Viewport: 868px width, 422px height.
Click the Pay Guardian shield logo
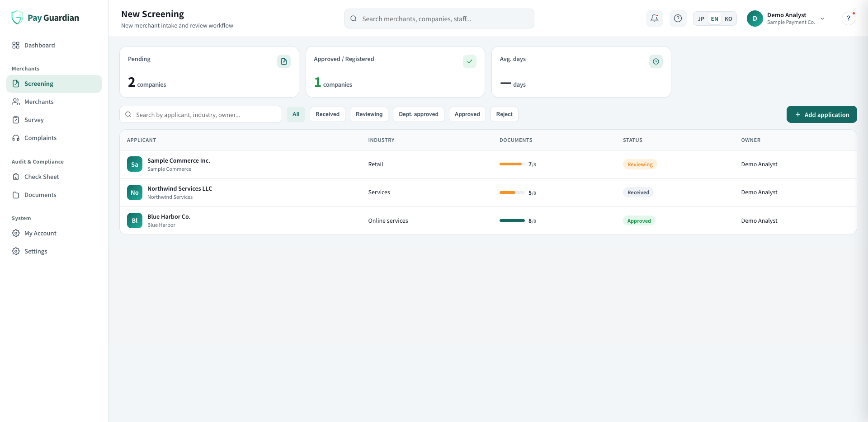17,18
